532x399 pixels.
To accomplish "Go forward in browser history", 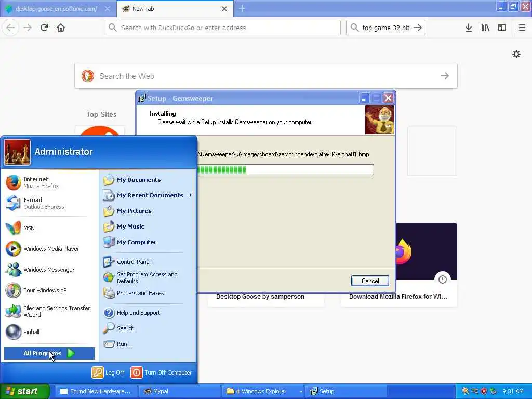I will (x=28, y=28).
